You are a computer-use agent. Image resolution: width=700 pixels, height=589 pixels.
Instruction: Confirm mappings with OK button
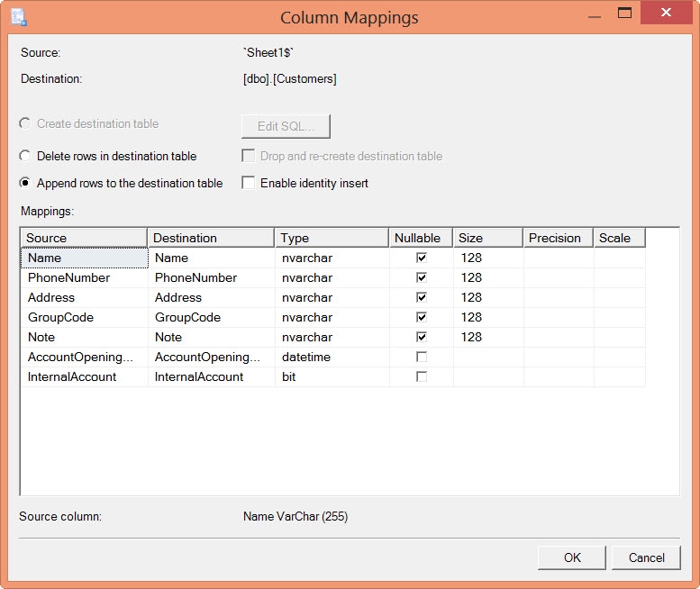coord(572,557)
